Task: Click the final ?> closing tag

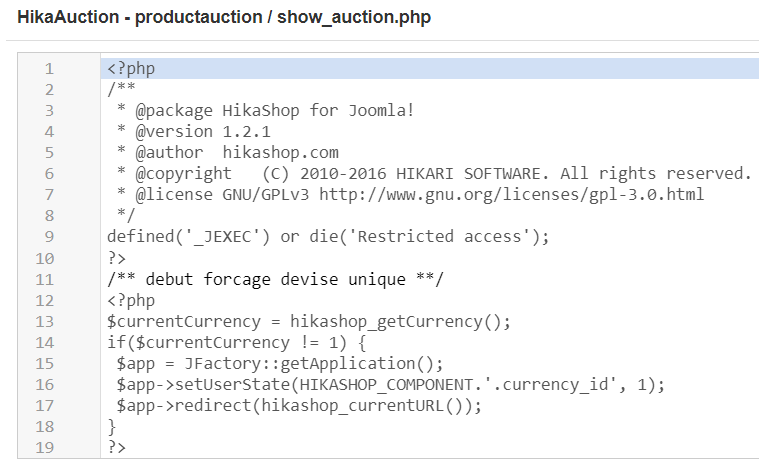Action: (x=116, y=447)
